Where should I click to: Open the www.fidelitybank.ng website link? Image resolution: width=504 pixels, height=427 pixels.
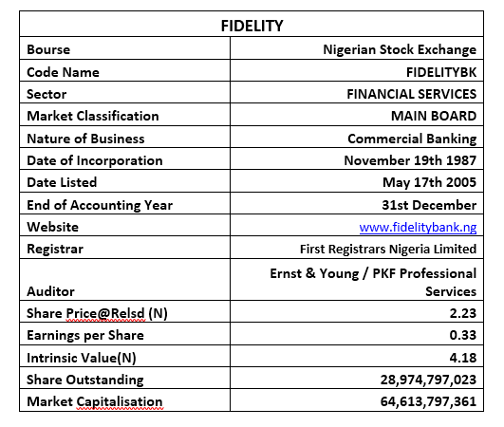418,227
